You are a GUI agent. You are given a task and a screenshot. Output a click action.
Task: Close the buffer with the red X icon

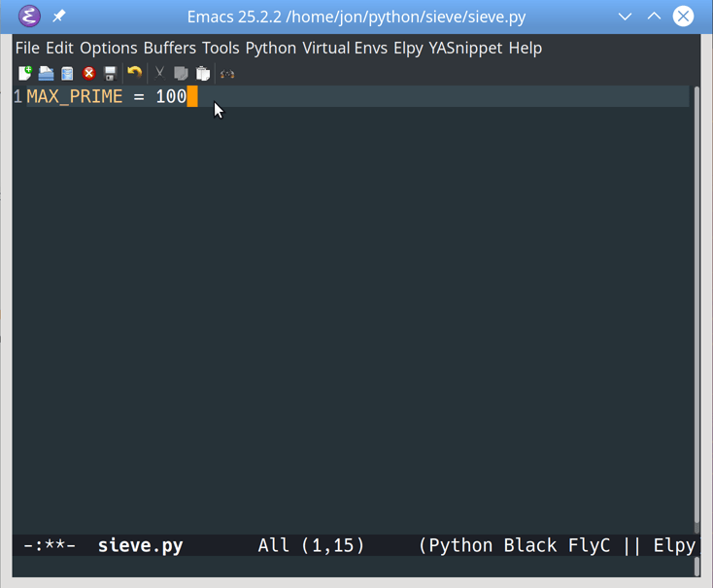point(89,73)
